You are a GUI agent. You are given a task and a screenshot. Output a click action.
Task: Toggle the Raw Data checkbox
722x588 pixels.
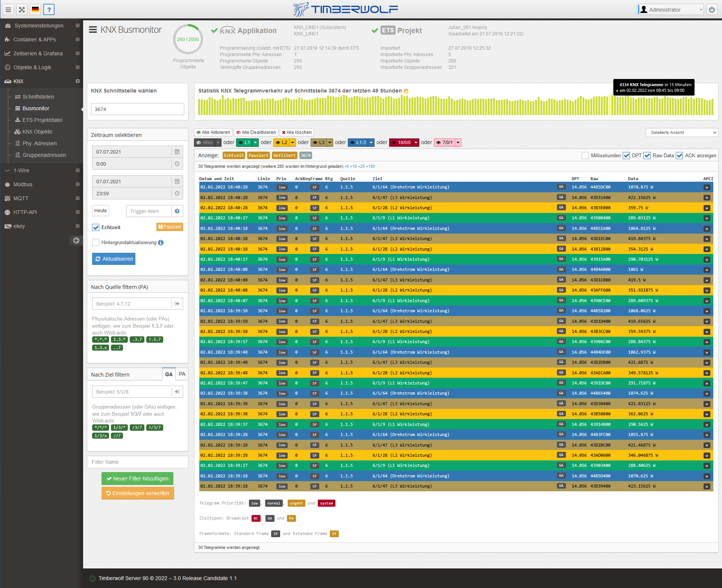[x=647, y=155]
